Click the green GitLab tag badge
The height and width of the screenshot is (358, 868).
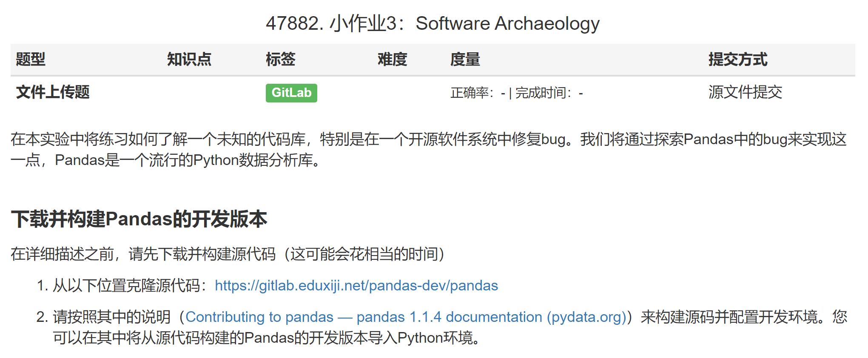click(x=291, y=93)
